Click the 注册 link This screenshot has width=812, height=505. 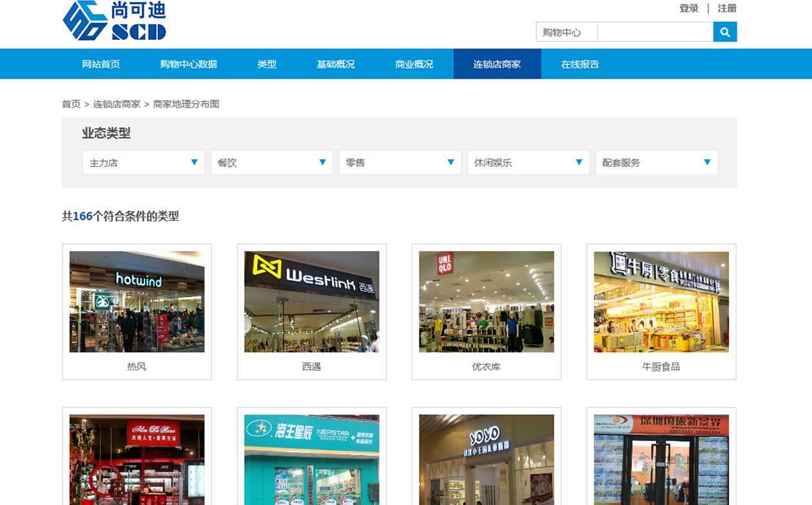click(x=727, y=8)
